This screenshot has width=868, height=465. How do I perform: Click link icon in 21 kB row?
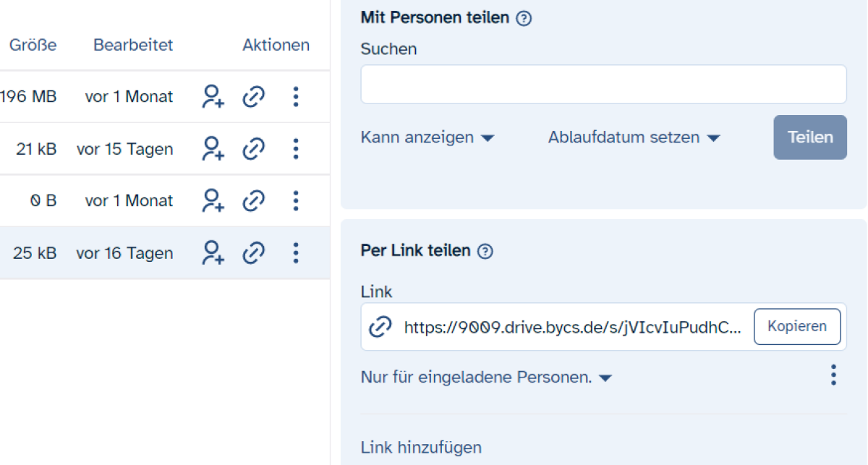(253, 149)
